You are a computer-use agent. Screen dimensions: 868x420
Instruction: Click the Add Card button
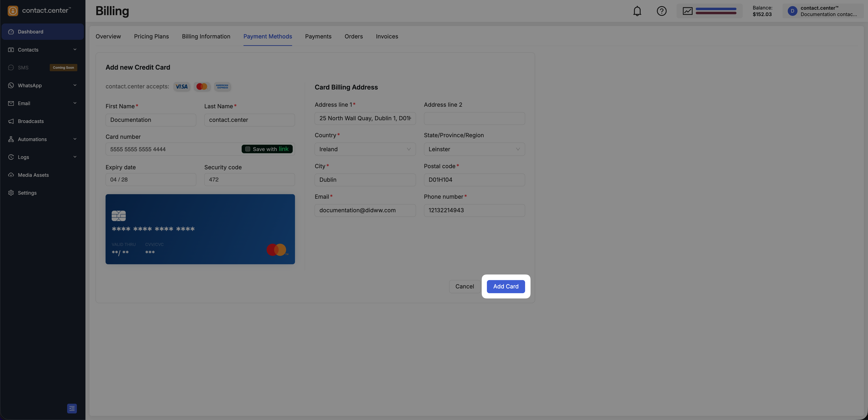[505, 286]
